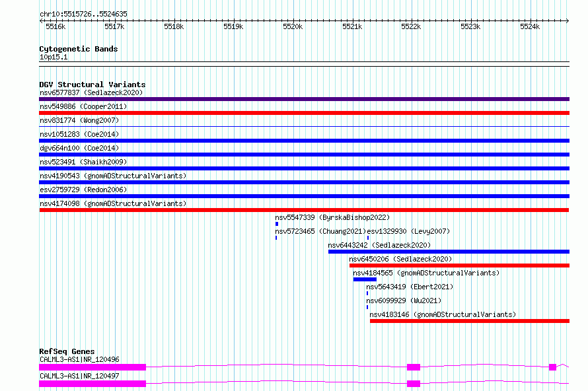Click the nsv4183146 gnomAD red bar
This screenshot has height=391, width=588.
(470, 321)
